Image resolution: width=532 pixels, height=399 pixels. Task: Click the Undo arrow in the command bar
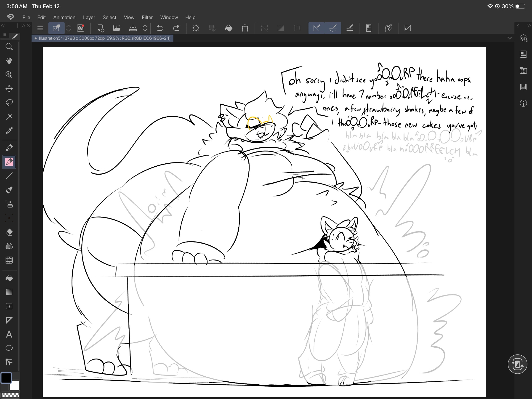160,28
